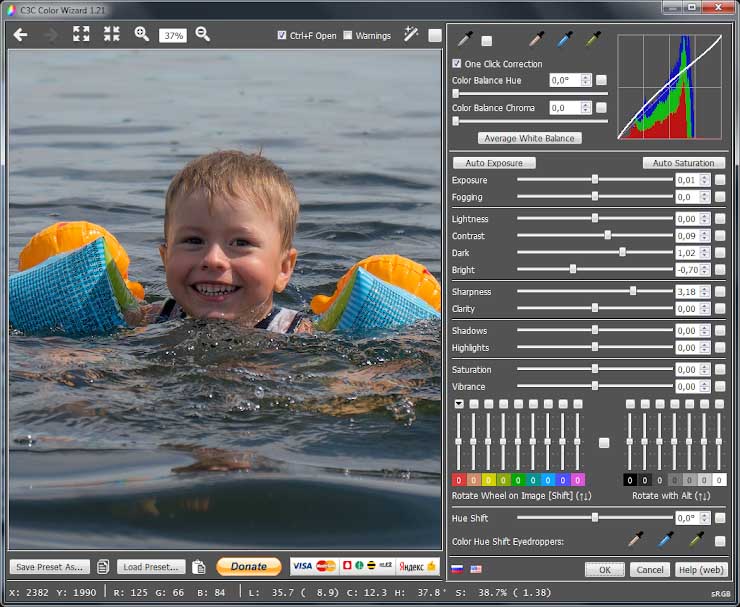Increase Exposure value with the spinner arrows

[x=705, y=177]
